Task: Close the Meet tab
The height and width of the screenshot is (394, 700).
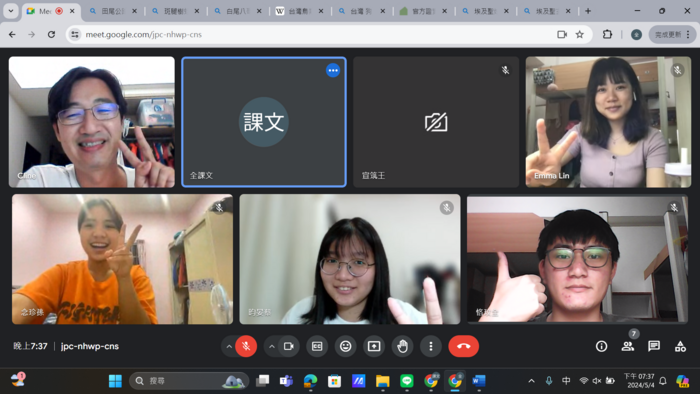Action: point(72,11)
